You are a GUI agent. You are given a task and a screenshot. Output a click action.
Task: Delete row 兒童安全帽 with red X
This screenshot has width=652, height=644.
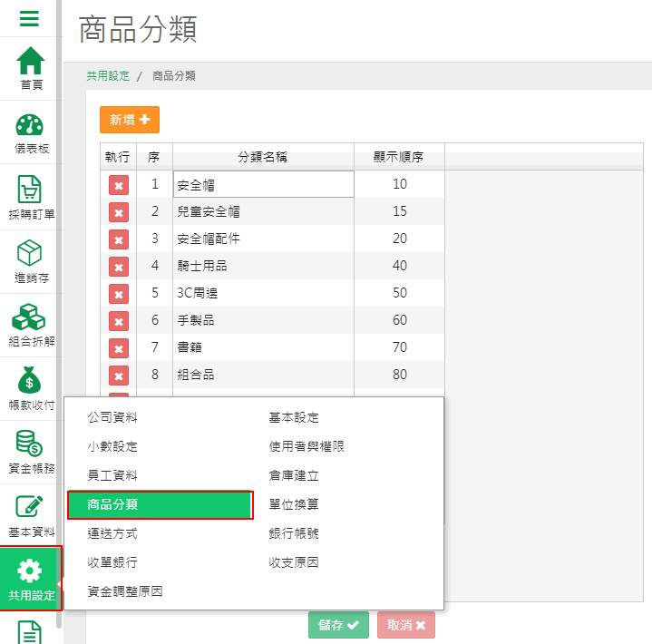pos(119,212)
